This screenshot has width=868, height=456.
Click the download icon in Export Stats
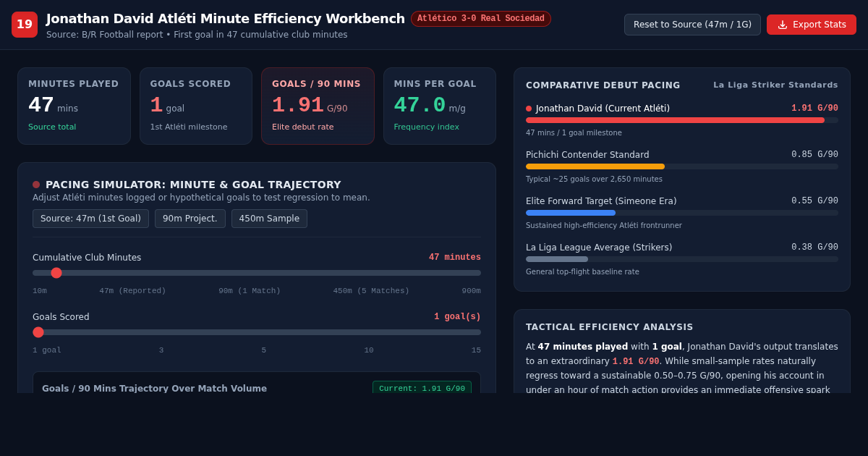[783, 25]
